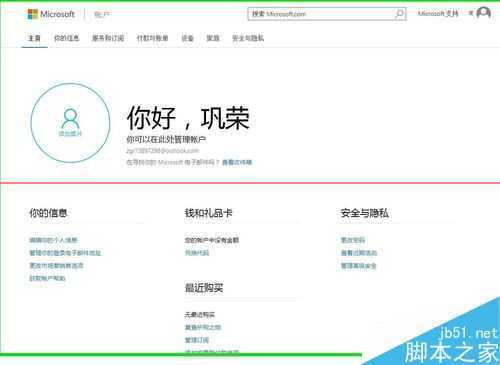Open 更改市场营销首选项 link

pos(56,266)
